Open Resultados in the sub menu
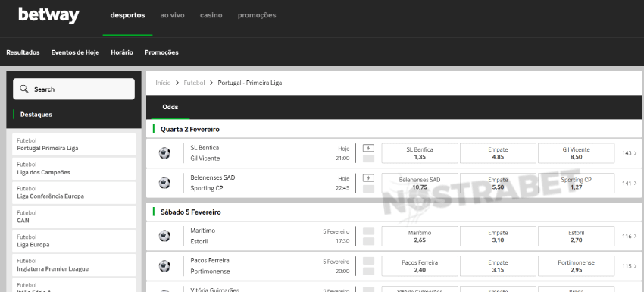 click(23, 52)
